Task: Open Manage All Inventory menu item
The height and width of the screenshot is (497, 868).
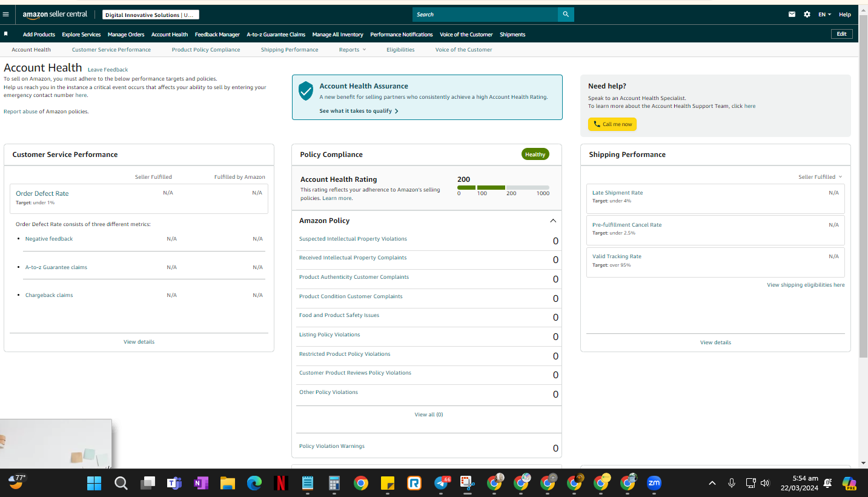Action: [338, 35]
